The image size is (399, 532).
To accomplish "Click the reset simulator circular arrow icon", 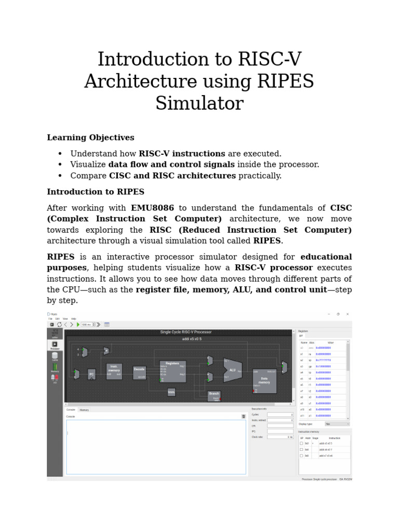I will 59,325.
